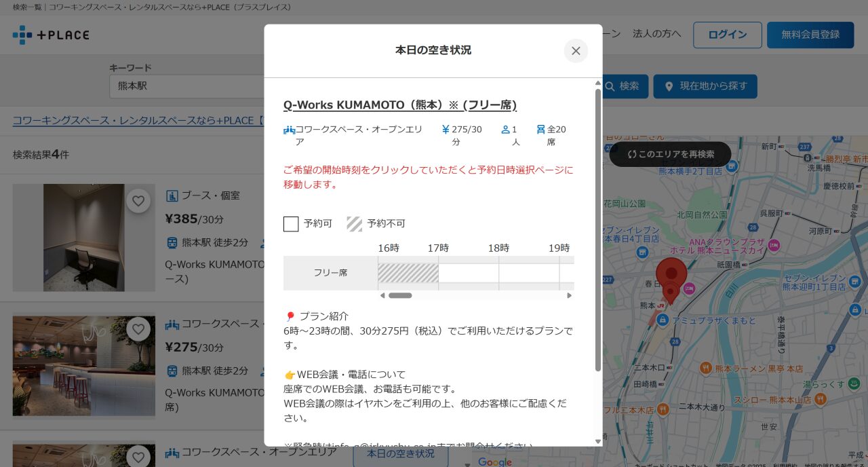Click the person capacity icon beside 1人
868x467 pixels.
[x=505, y=129]
